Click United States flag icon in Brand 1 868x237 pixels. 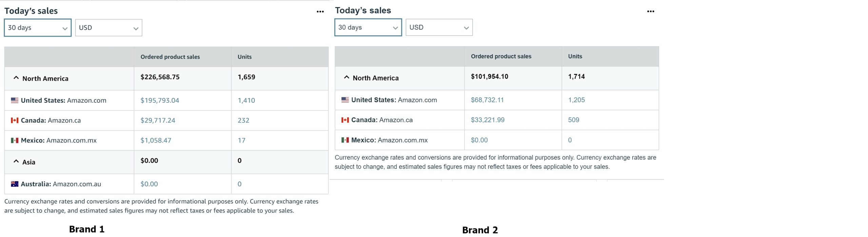pyautogui.click(x=15, y=100)
